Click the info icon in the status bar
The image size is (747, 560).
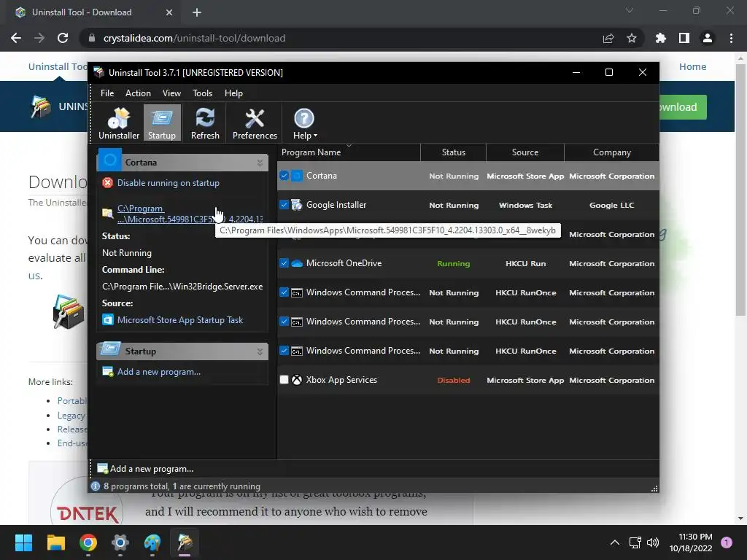tap(96, 486)
